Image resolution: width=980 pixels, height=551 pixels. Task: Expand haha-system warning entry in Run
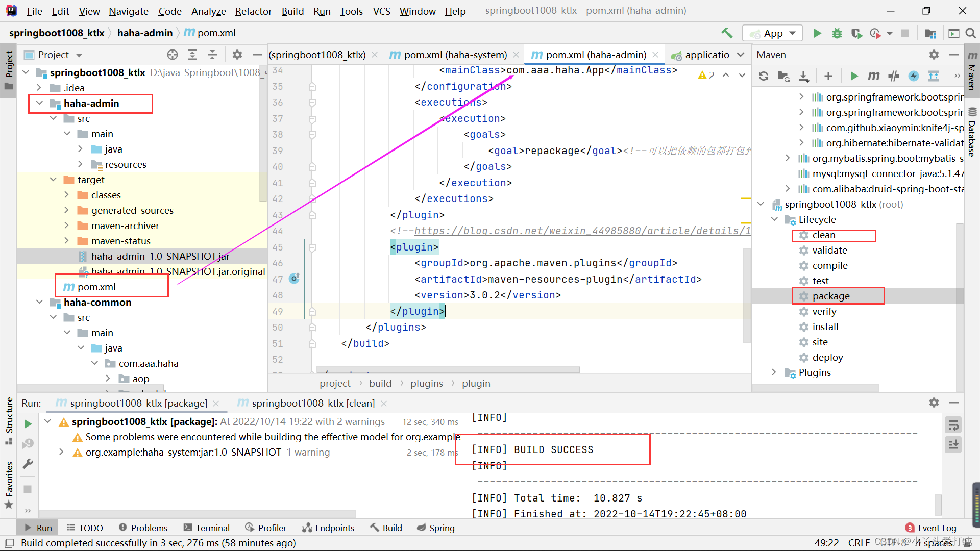point(61,452)
